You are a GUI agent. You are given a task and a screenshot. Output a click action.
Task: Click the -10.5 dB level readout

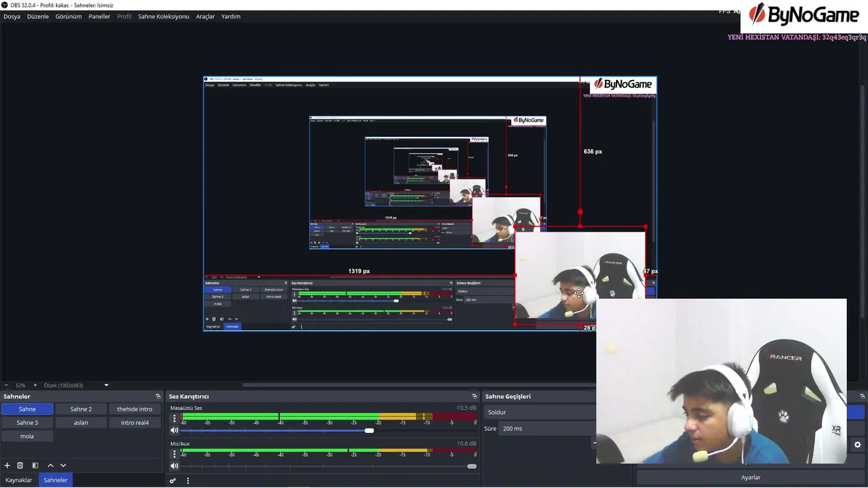tap(466, 408)
